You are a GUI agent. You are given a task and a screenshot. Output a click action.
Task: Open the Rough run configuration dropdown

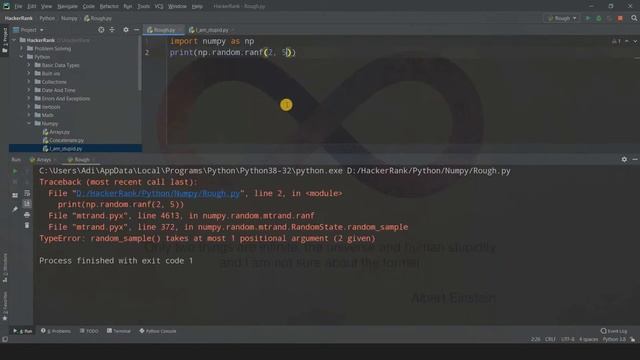point(562,18)
